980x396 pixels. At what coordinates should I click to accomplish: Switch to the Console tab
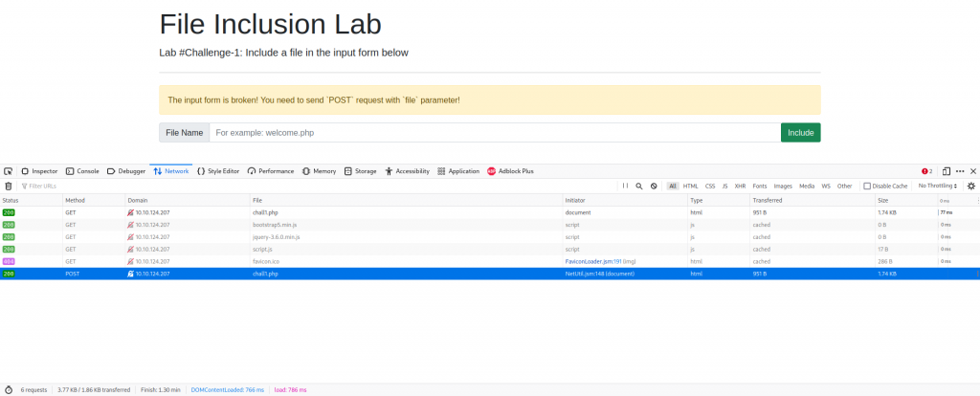[x=82, y=171]
